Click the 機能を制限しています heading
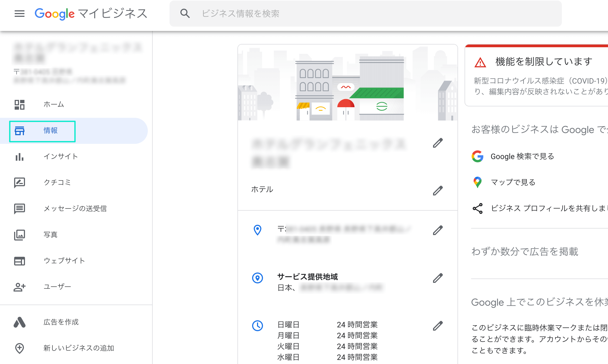608x364 pixels. [544, 62]
